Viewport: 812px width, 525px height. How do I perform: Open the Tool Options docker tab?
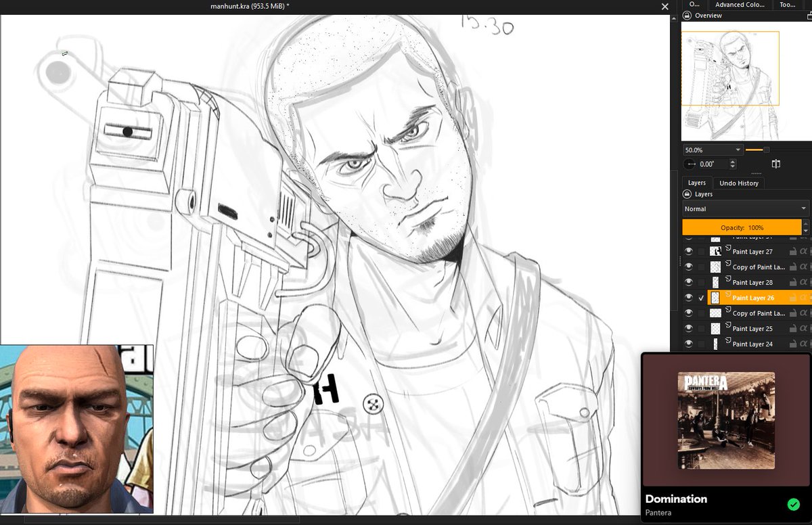pos(787,5)
